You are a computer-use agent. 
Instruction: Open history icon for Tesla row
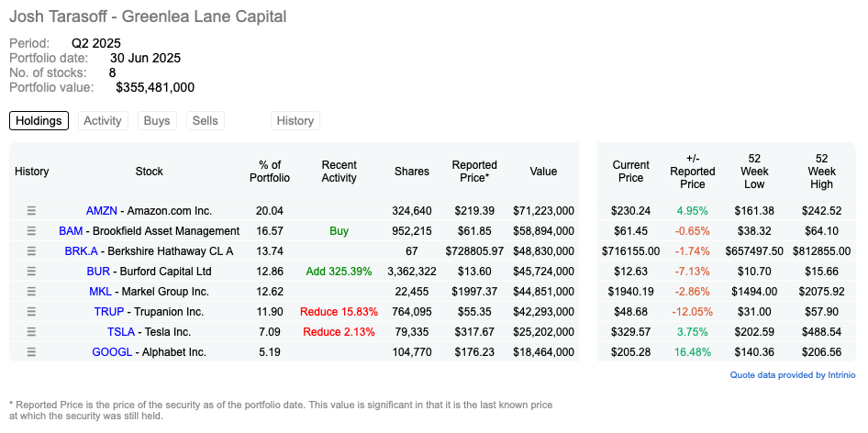pyautogui.click(x=31, y=332)
